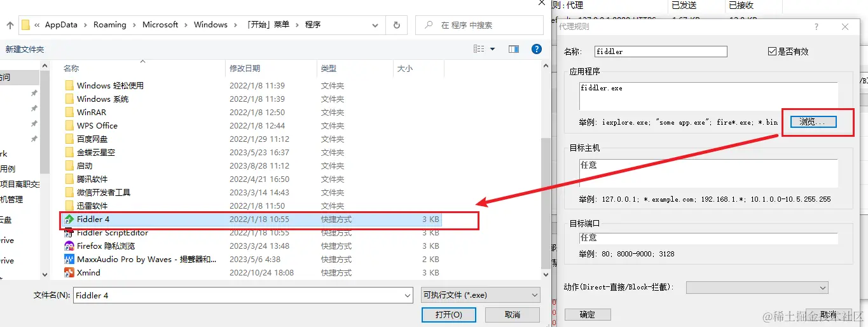Click Windows in the breadcrumb path
This screenshot has height=327, width=868.
click(x=210, y=25)
